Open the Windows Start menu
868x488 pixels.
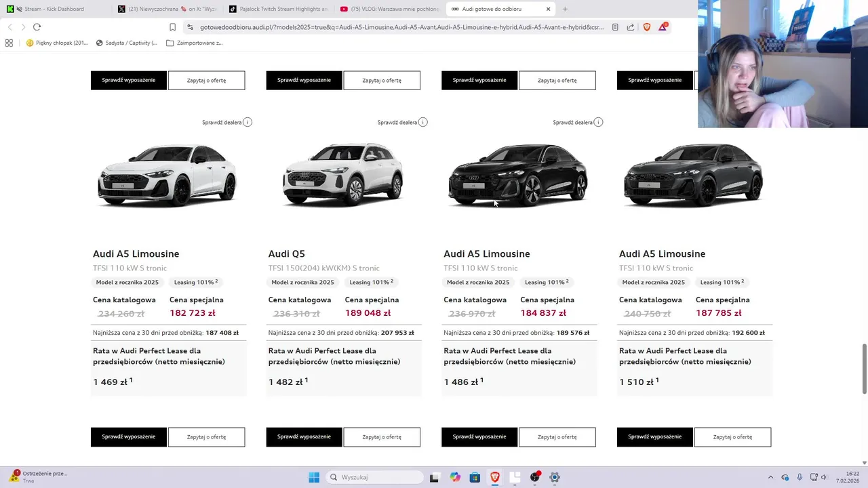(314, 477)
